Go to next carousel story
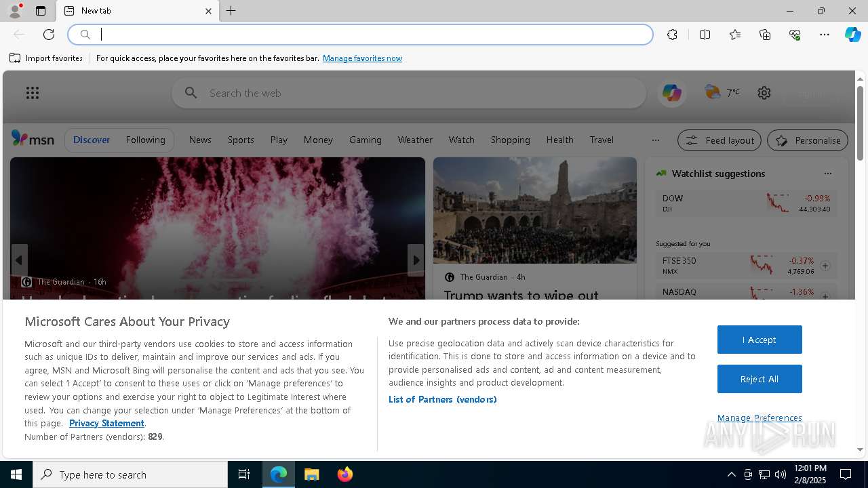 [416, 260]
